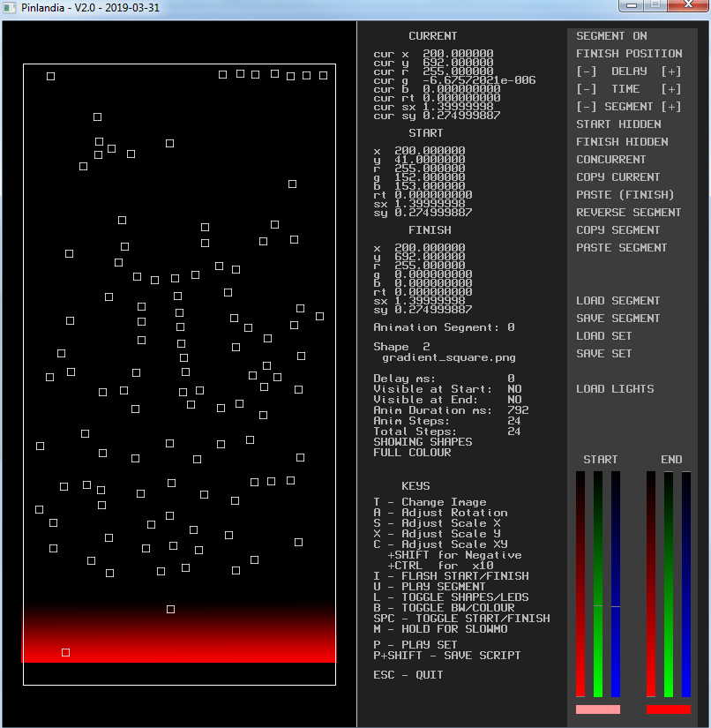Click the Pinlandia app icon in title bar
The width and height of the screenshot is (711, 728).
[11, 9]
